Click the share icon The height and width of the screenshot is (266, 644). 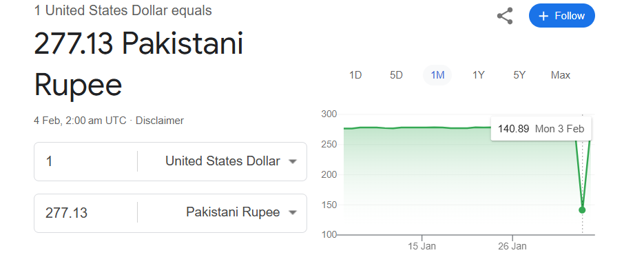[x=505, y=16]
